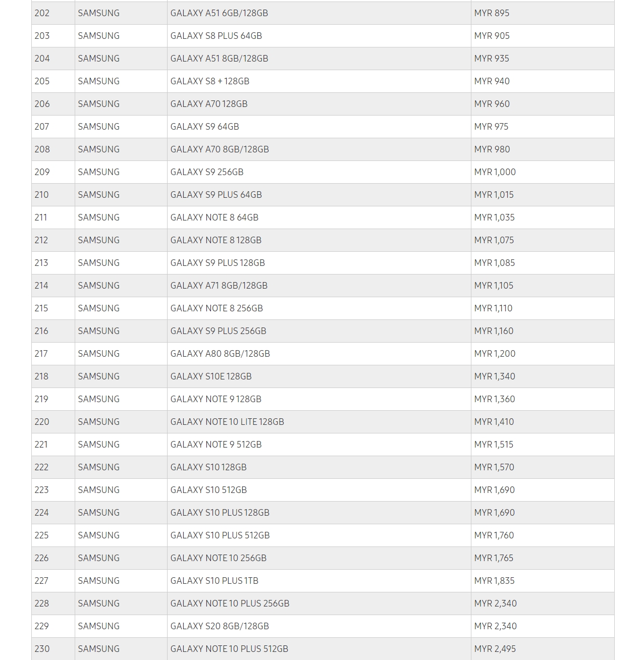Click the GALAXY NOTE 8 64GB entry
Screen dimensions: 644x660
pos(214,217)
